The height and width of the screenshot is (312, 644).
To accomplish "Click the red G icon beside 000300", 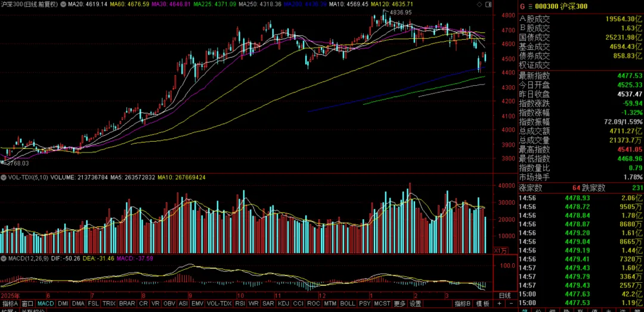I will tap(522, 7).
